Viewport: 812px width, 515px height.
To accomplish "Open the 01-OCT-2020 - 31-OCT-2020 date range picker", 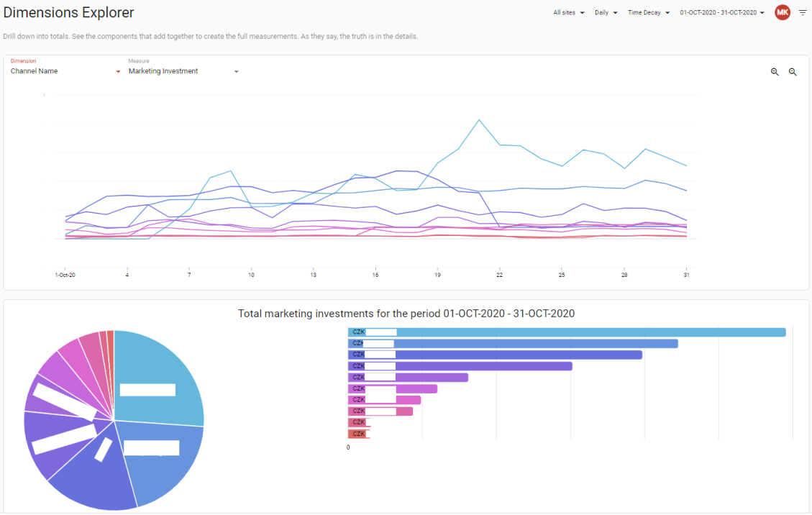I will (x=722, y=12).
